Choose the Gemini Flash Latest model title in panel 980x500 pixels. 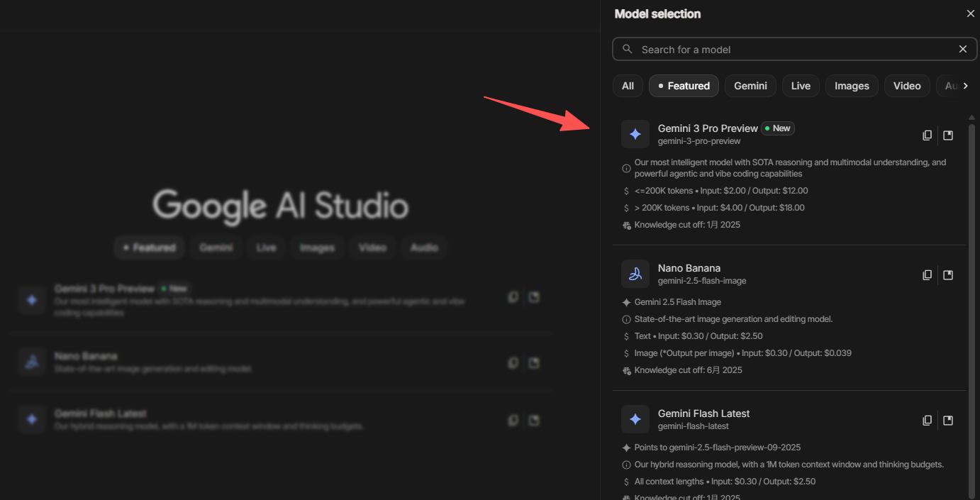(703, 413)
